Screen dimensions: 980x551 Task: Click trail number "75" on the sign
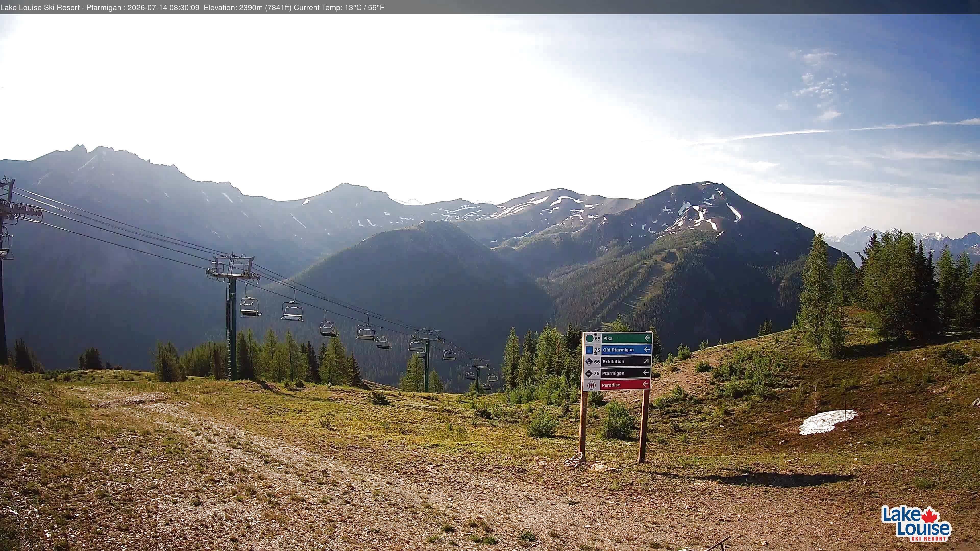[597, 350]
